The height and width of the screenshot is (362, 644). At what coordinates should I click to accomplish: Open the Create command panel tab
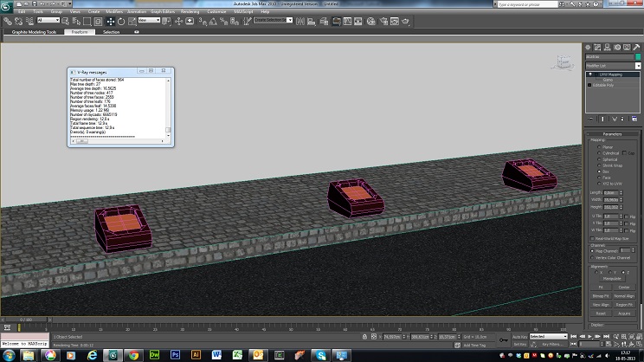tap(588, 48)
